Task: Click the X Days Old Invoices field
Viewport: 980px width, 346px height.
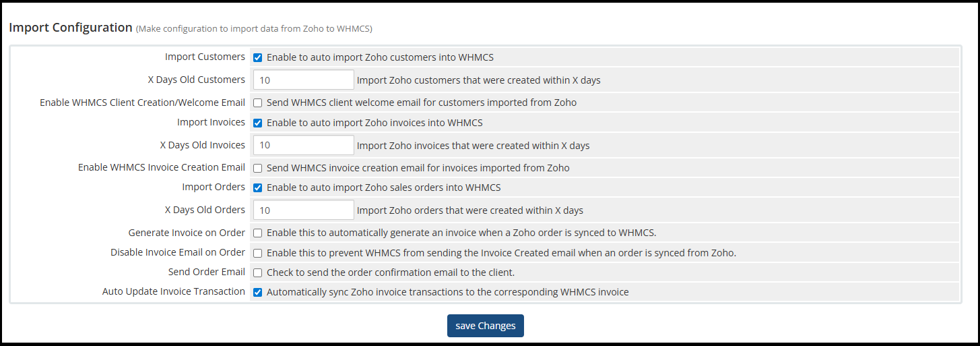Action: pyautogui.click(x=303, y=145)
